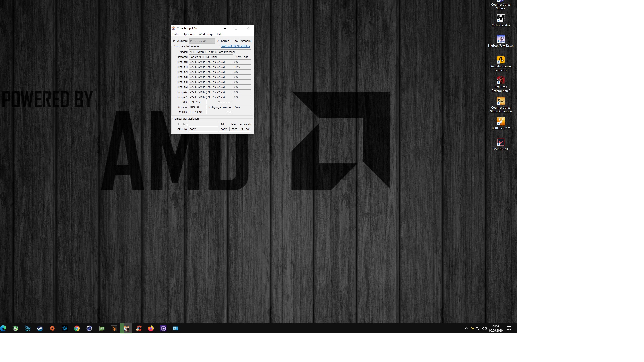
Task: Click the Freq #7 frequency value
Action: (211, 97)
